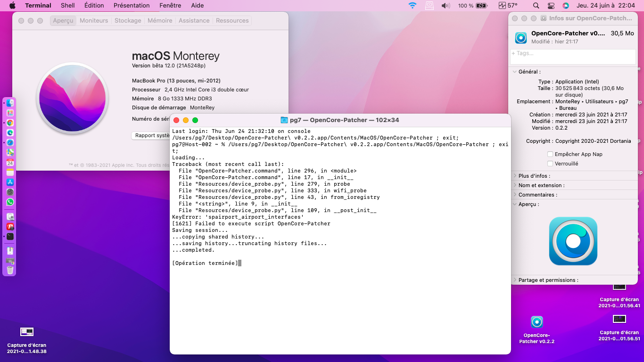This screenshot has height=362, width=644.
Task: Open Control Center in menu bar
Action: click(551, 6)
